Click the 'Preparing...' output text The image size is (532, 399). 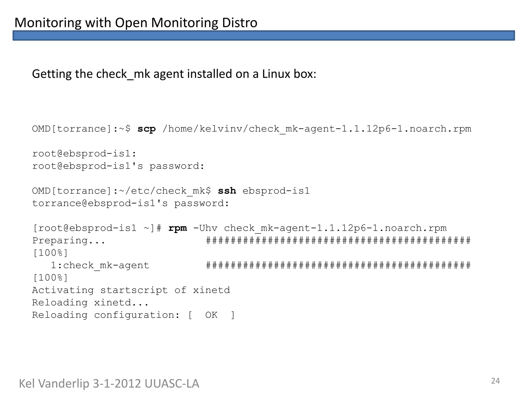(69, 241)
